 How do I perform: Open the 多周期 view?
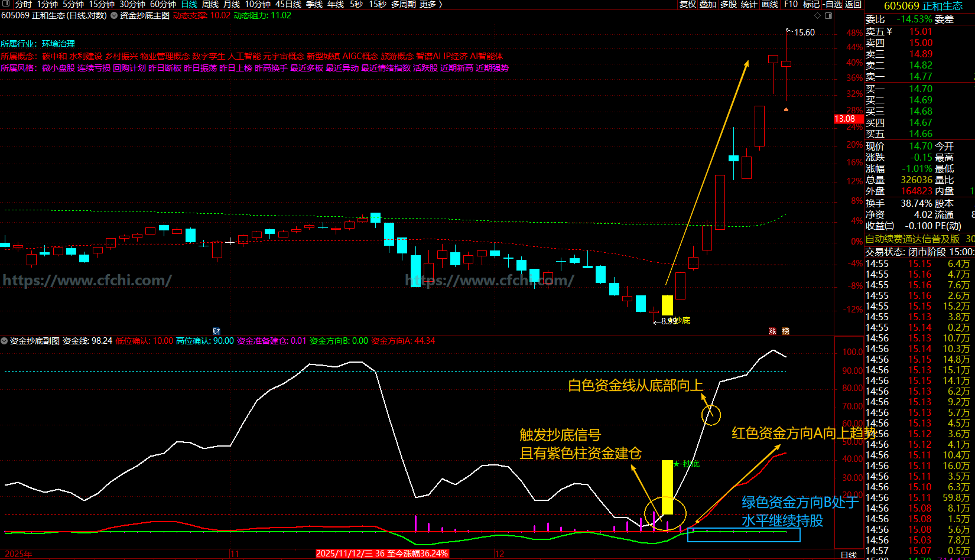[x=404, y=4]
